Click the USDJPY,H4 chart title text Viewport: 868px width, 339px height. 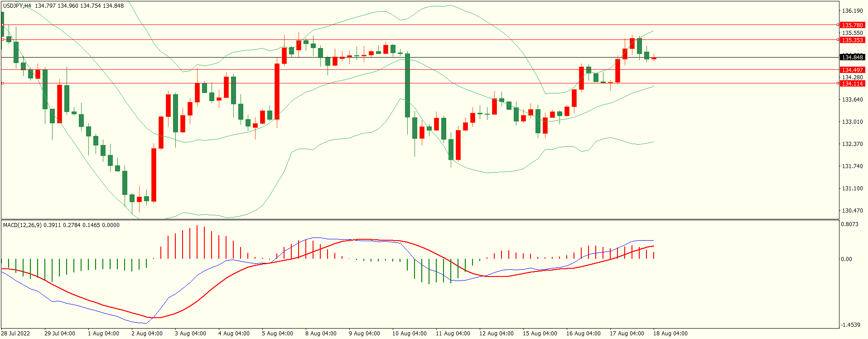pos(17,6)
